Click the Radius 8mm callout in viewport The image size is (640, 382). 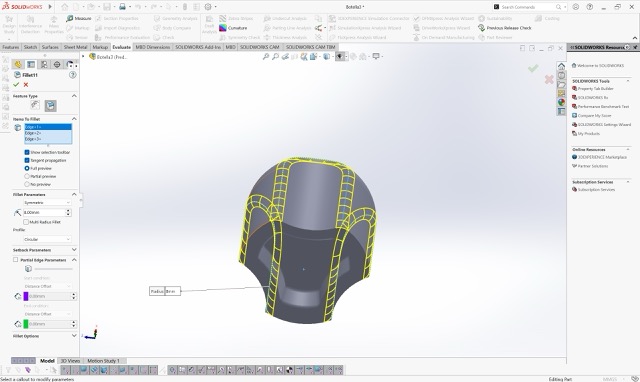[165, 291]
